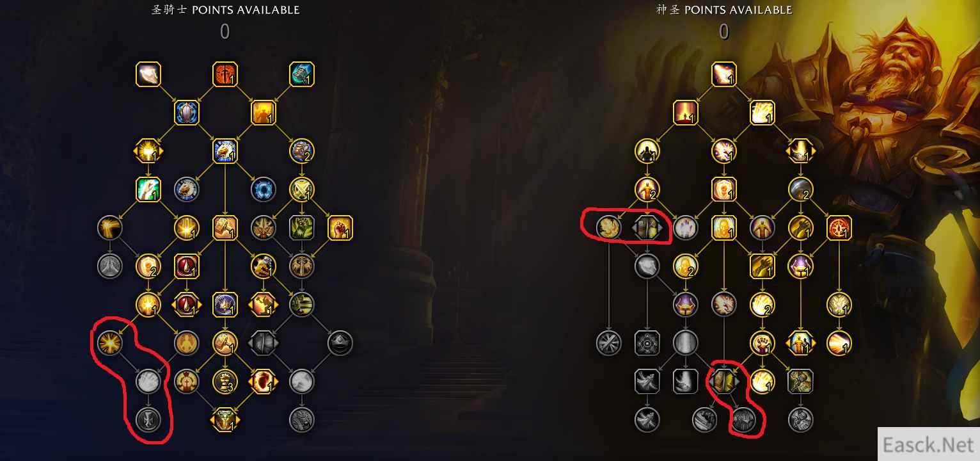The height and width of the screenshot is (461, 980).
Task: Select the green hand cleanse talent square
Action: click(148, 190)
